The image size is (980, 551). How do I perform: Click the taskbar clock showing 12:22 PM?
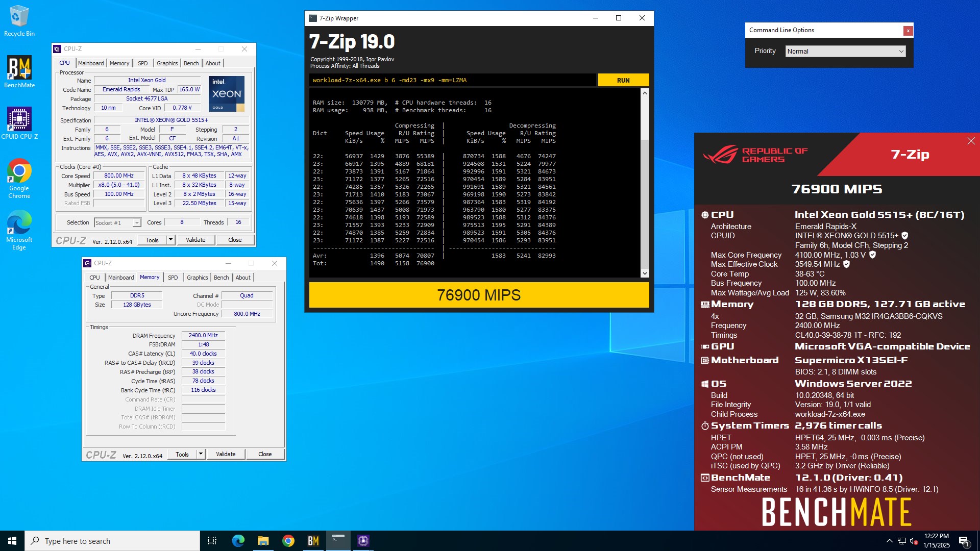point(937,541)
